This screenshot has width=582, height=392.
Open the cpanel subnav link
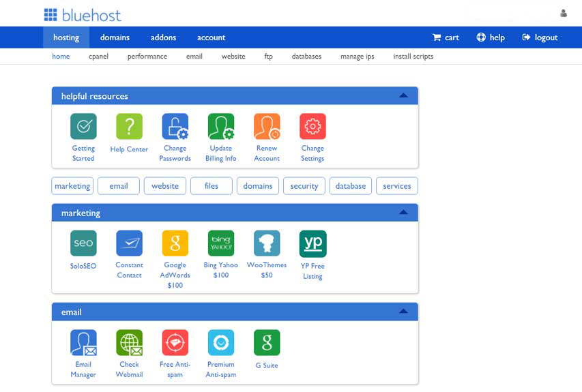pos(99,57)
